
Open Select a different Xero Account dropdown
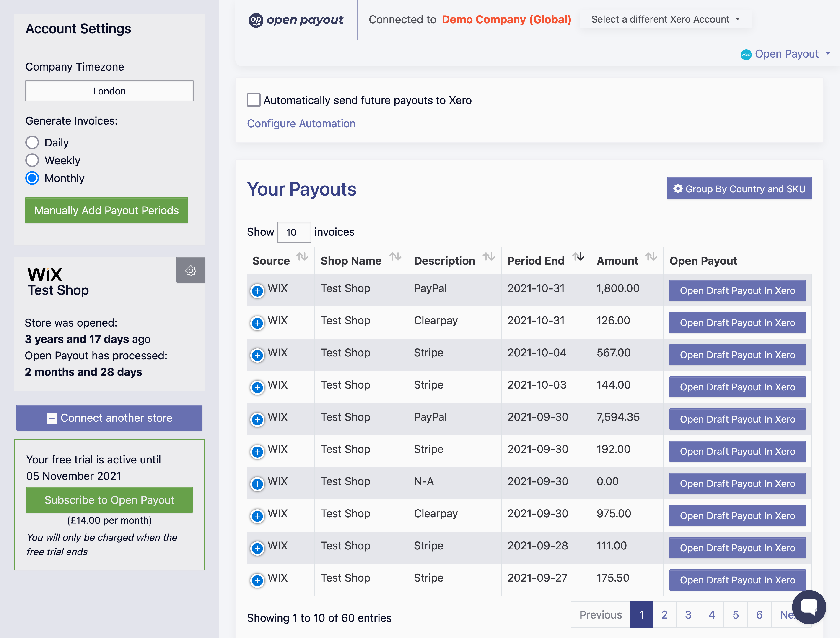[x=666, y=19]
